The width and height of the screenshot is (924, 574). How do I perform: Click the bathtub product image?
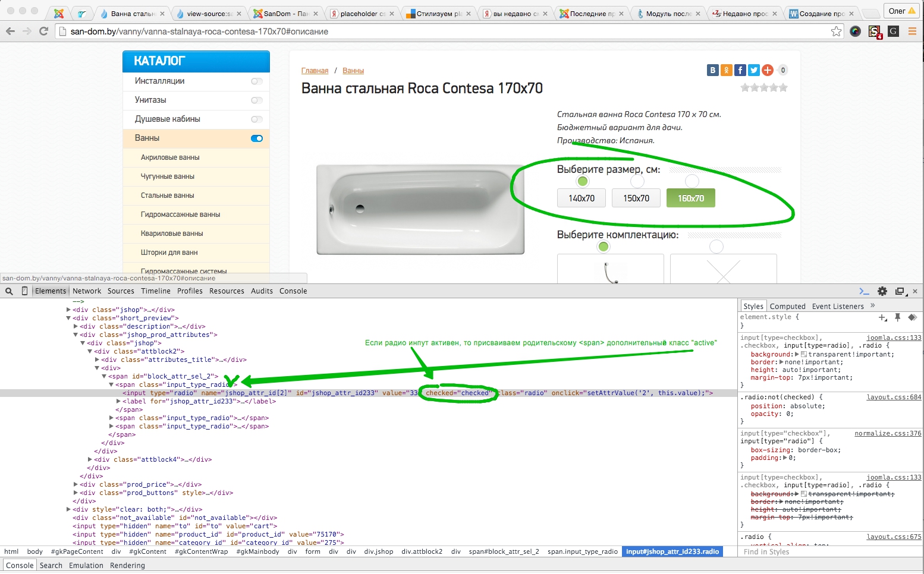pyautogui.click(x=420, y=209)
